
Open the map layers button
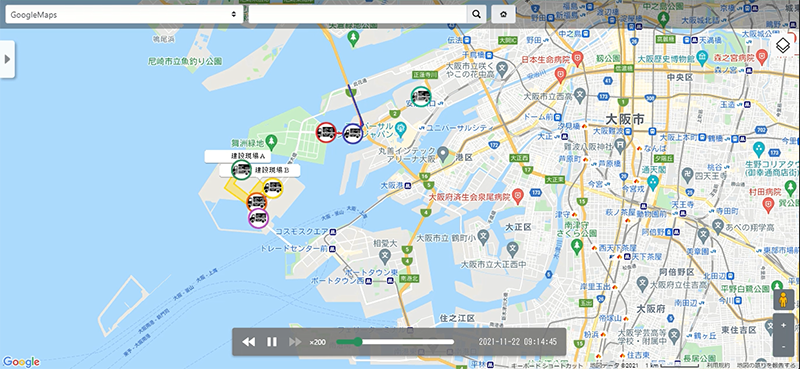(783, 45)
